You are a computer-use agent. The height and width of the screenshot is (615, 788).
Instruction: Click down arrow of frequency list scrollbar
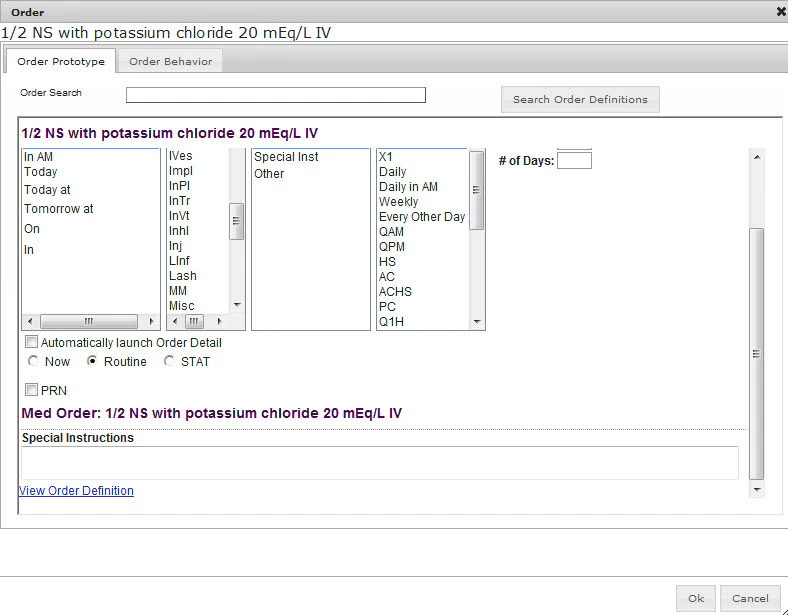point(477,322)
